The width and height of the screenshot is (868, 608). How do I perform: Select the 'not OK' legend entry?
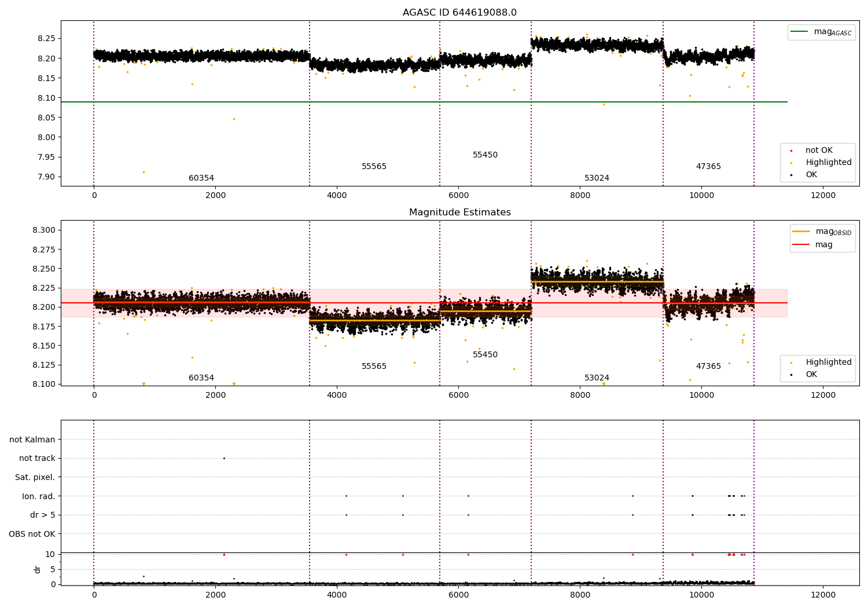[x=819, y=151]
